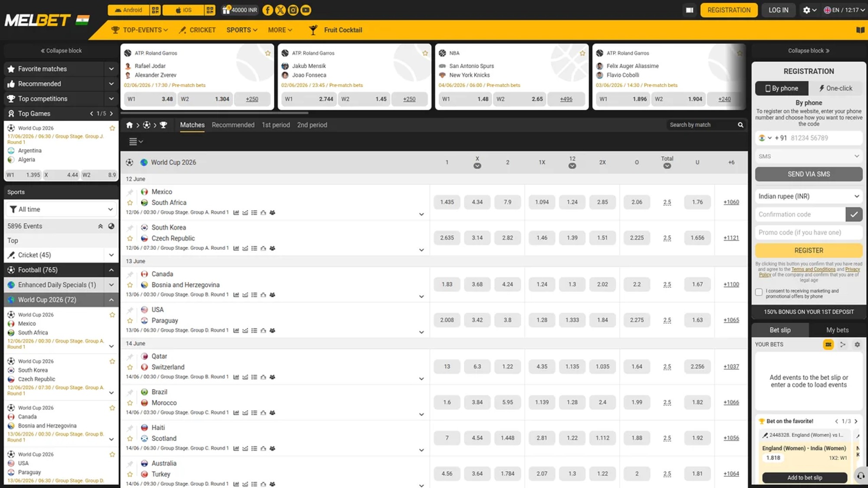Image resolution: width=868 pixels, height=488 pixels.
Task: Pin the Canada vs Bosnia match
Action: [130, 274]
